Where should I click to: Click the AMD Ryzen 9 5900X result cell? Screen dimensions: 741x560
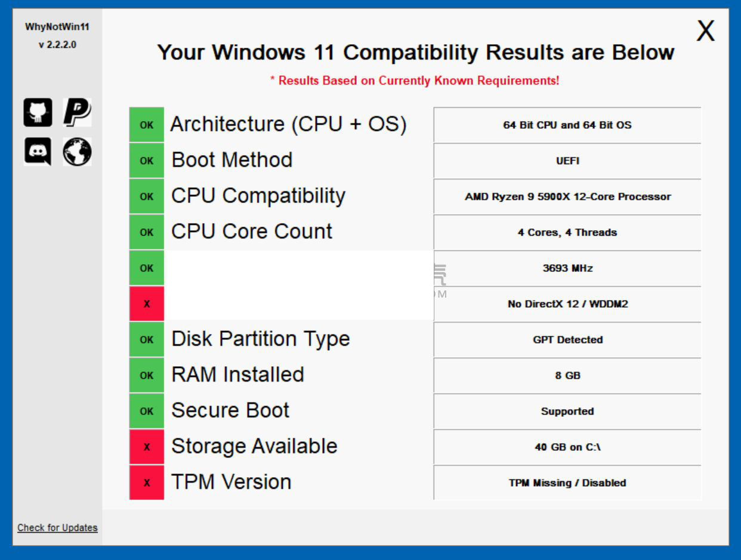[x=567, y=197]
